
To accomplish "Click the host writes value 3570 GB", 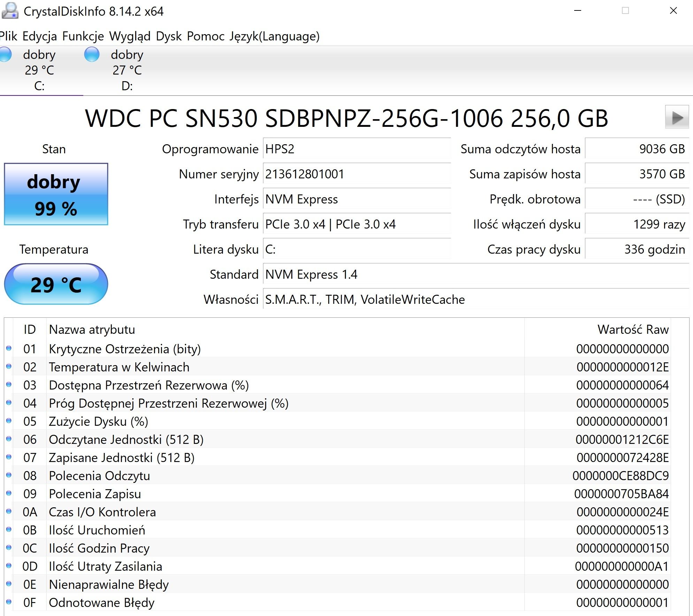I will (637, 174).
